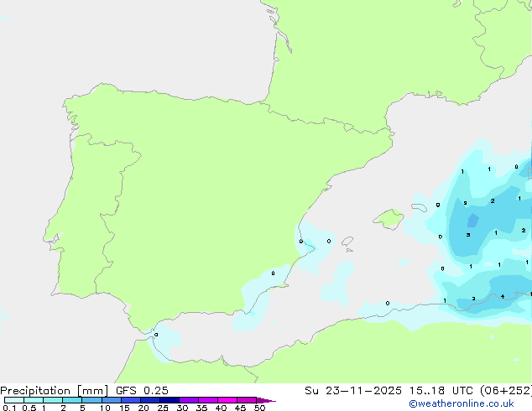This screenshot has height=411, width=532.
Task: Click the legend label '25'
Action: pyautogui.click(x=163, y=408)
